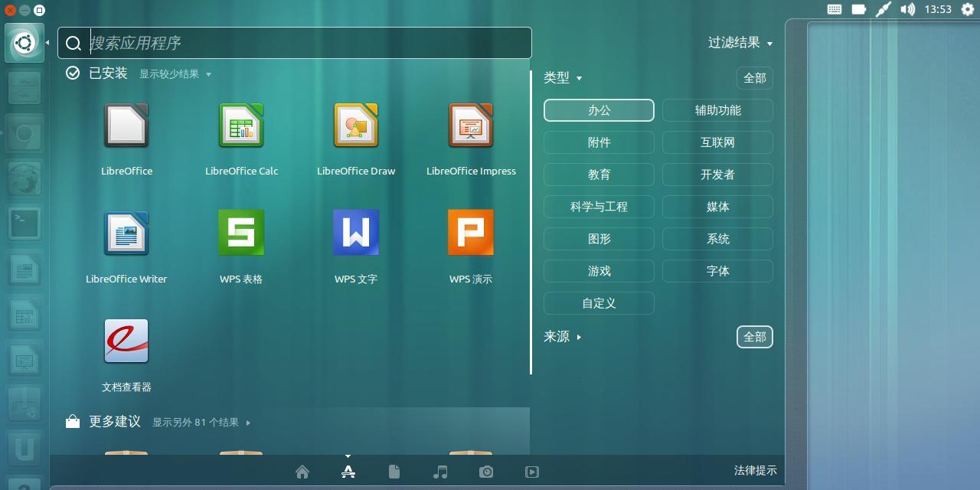This screenshot has width=980, height=490.
Task: Click 显示较少结果 to collapse installed apps
Action: tap(175, 74)
